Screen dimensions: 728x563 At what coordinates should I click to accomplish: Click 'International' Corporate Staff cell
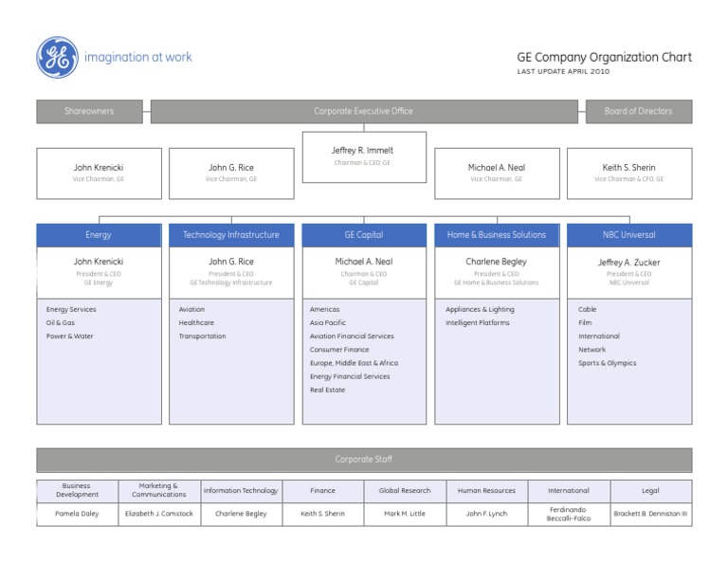569,491
